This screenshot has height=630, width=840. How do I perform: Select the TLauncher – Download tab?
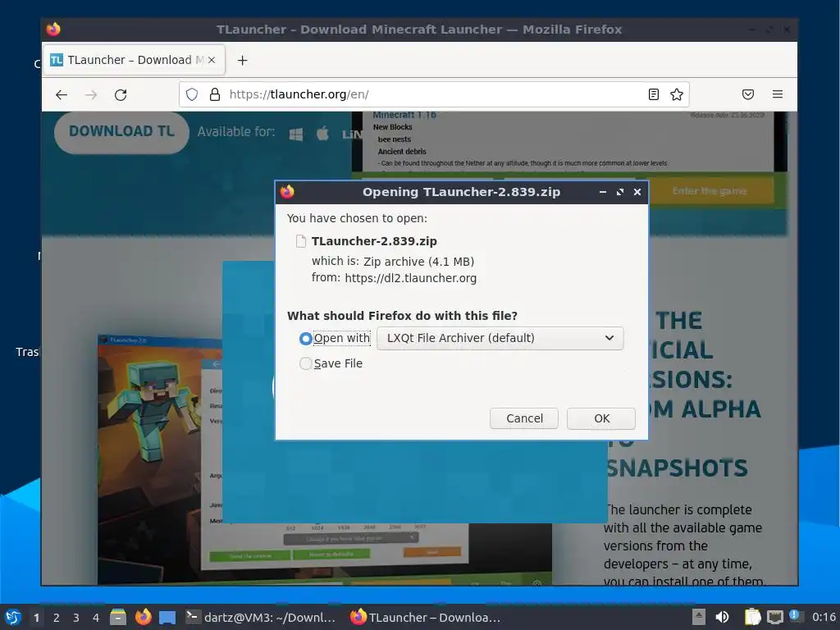134,60
